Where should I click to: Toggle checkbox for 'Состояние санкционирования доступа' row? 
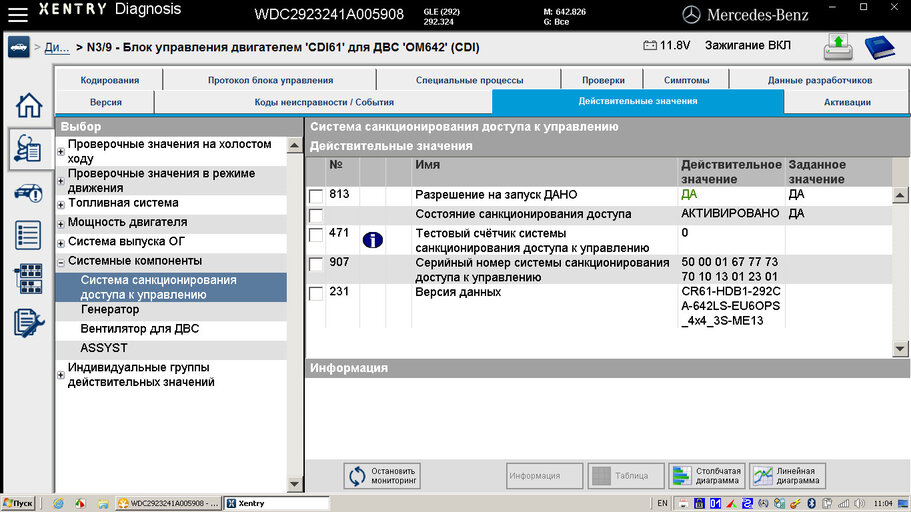[315, 216]
